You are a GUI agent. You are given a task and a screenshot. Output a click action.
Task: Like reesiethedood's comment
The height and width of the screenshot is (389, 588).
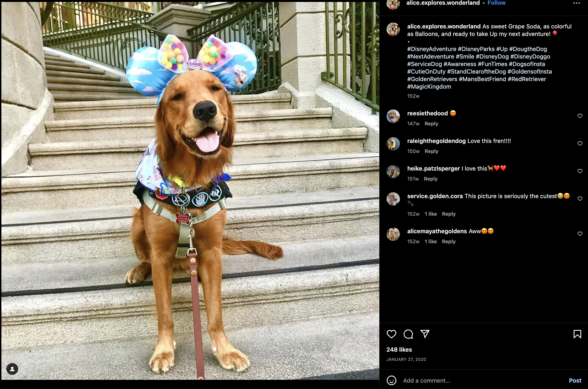tap(580, 116)
